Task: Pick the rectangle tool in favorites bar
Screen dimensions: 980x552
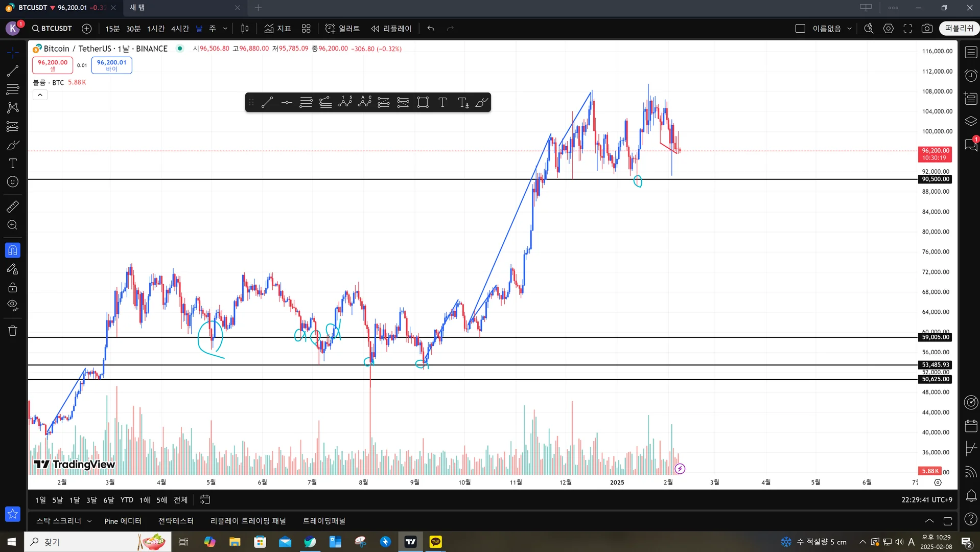Action: [x=423, y=102]
